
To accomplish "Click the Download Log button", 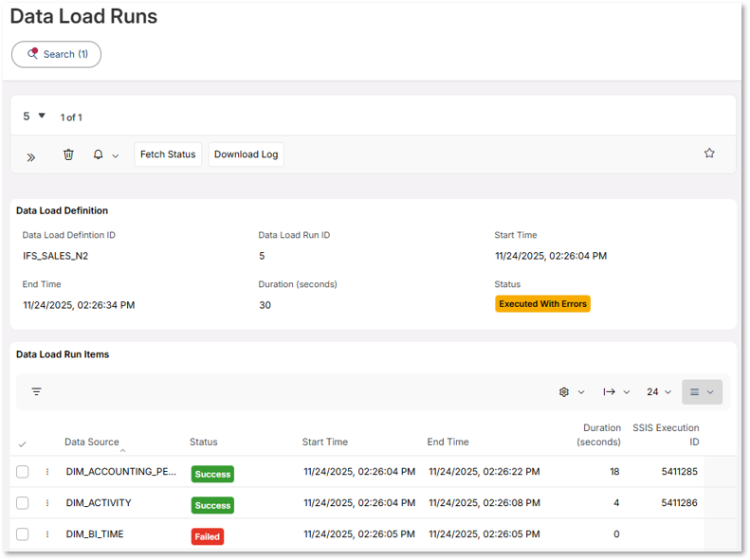I will point(246,154).
